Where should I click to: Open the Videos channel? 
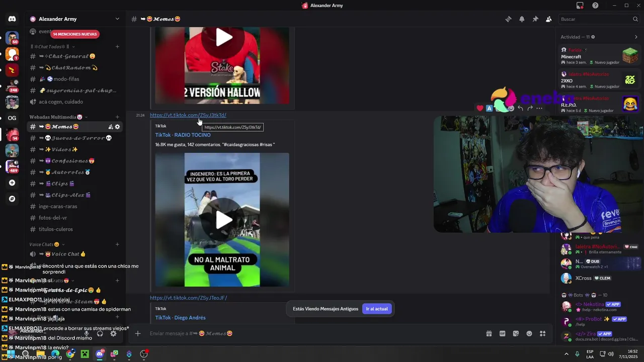(x=75, y=149)
